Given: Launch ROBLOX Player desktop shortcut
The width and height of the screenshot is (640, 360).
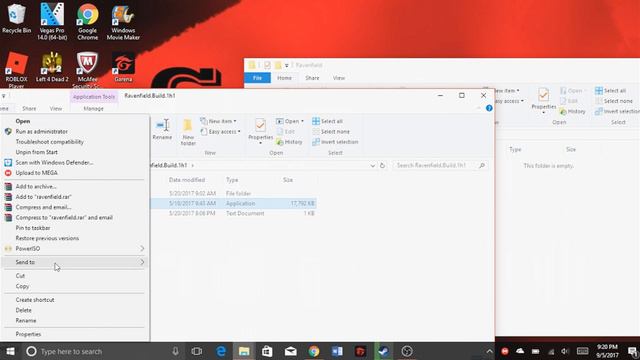Looking at the screenshot, I should coord(16,70).
